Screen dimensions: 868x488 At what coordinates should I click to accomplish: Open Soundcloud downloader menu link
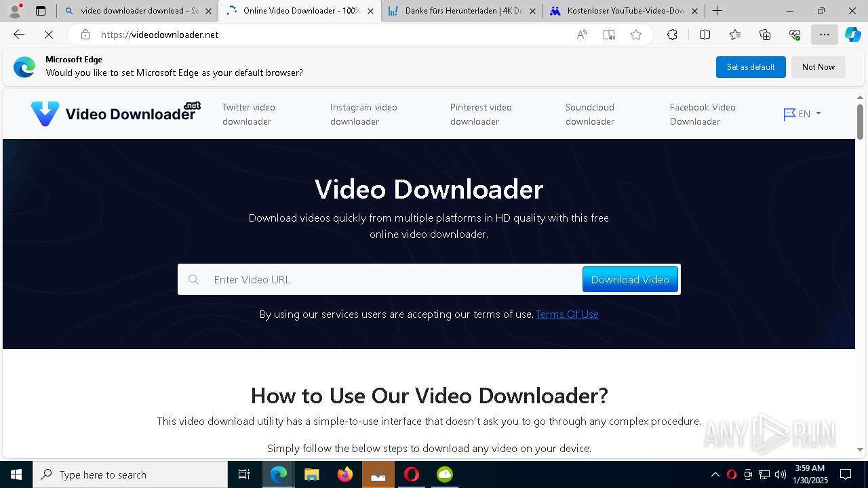coord(590,114)
